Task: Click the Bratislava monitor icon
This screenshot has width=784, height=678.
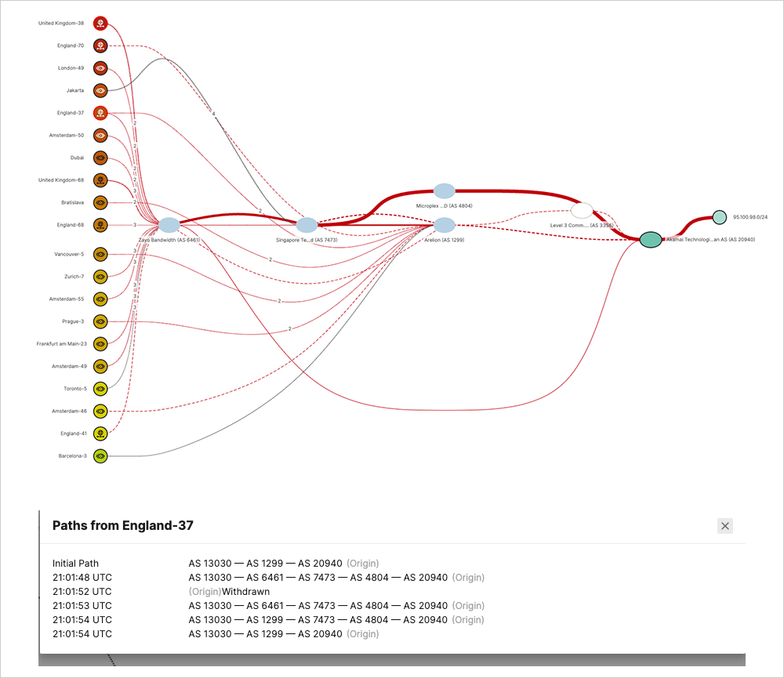Action: pyautogui.click(x=100, y=202)
